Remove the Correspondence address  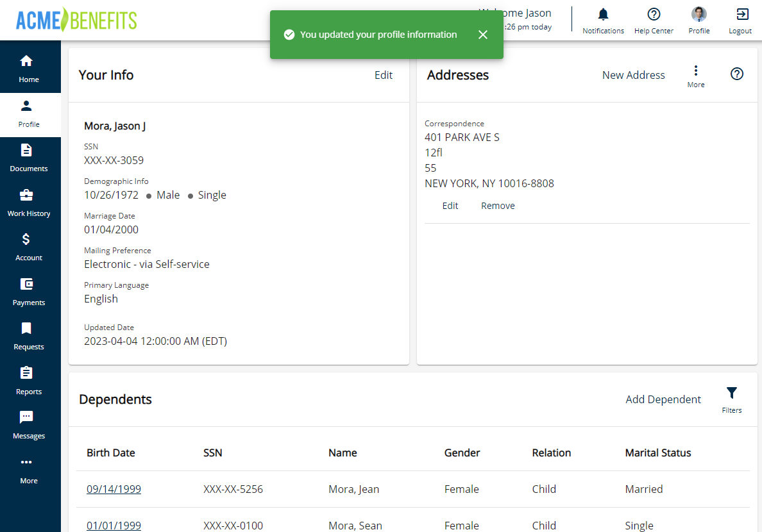point(498,206)
